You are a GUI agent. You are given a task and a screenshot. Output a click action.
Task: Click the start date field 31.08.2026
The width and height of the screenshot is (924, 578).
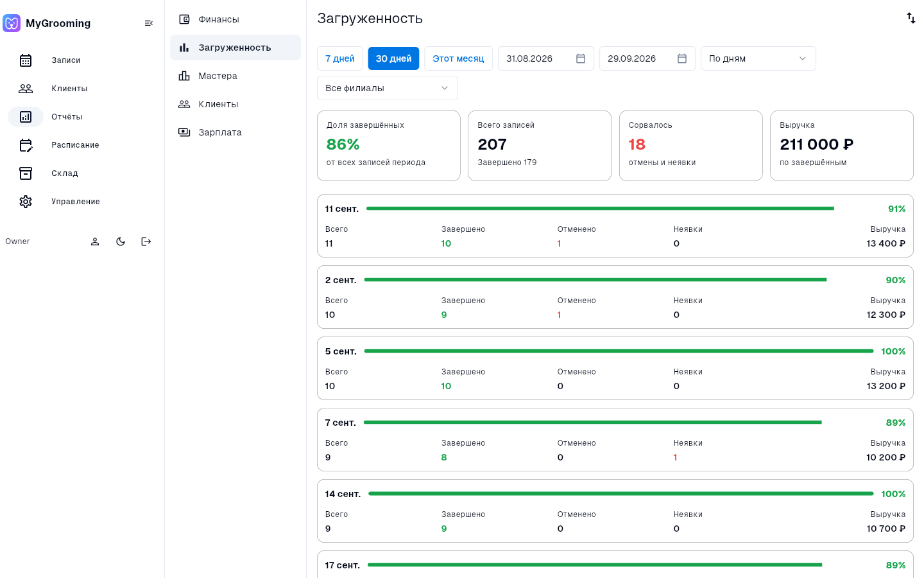click(546, 58)
